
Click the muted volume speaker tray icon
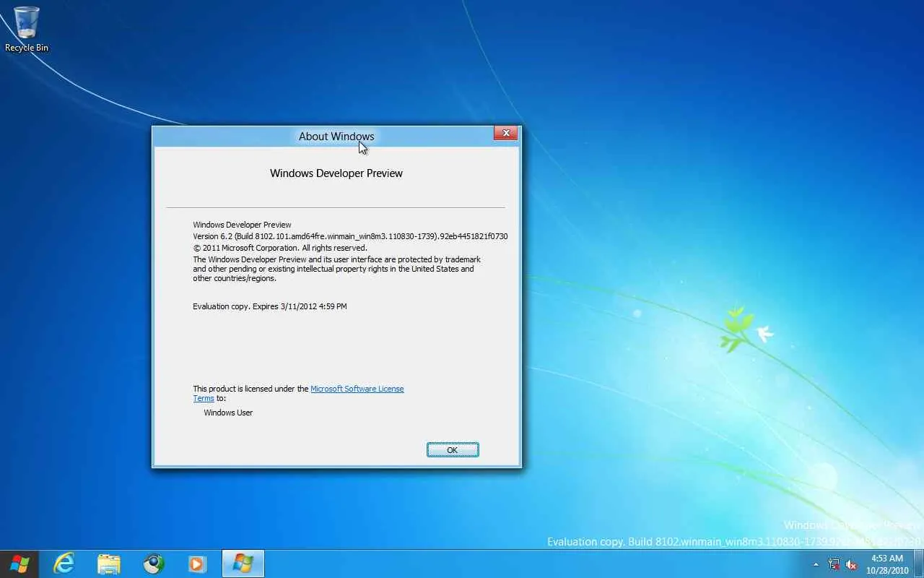[851, 564]
